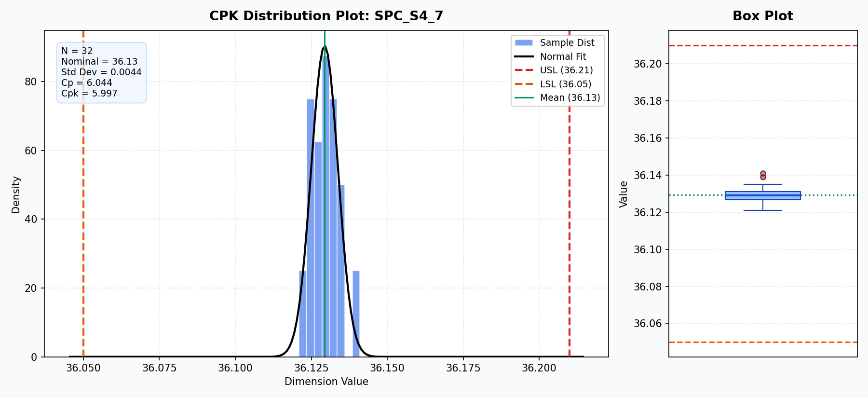Click the histogram bar with density 50
868x398 pixels.
pos(341,271)
